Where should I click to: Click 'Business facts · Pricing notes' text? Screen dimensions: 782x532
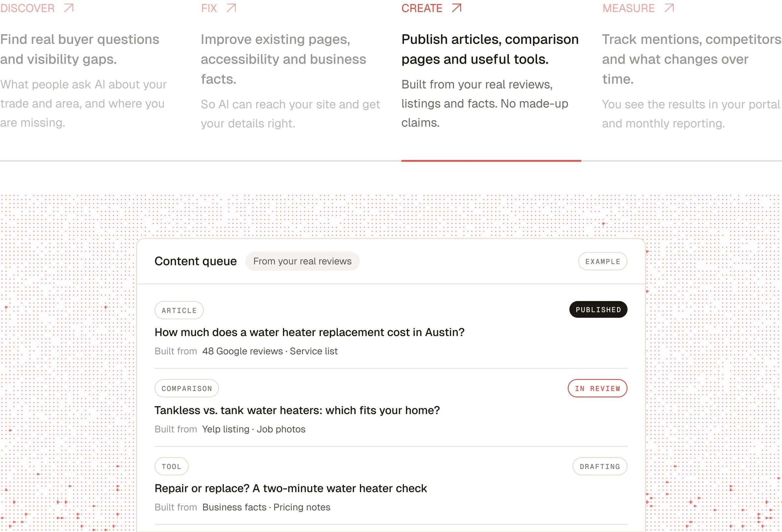coord(266,508)
